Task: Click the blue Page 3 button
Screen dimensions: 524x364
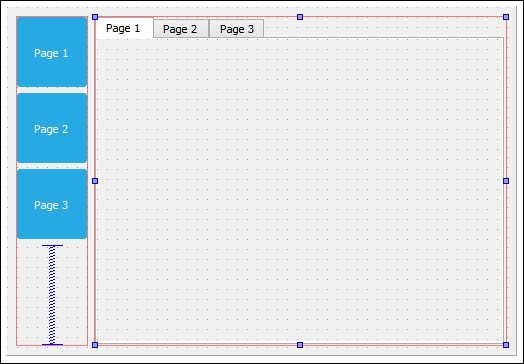Action: click(52, 204)
